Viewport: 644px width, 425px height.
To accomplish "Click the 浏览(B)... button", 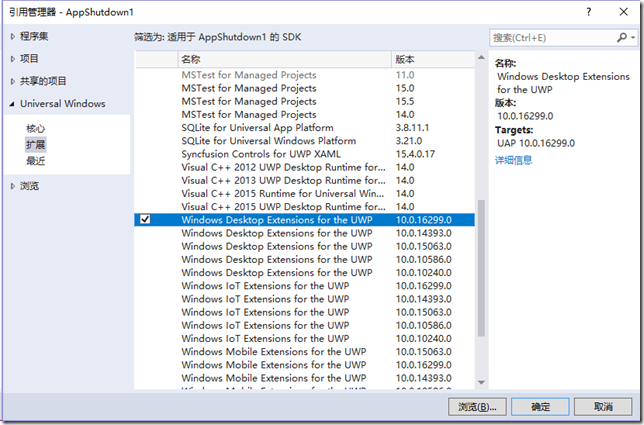I will click(477, 407).
